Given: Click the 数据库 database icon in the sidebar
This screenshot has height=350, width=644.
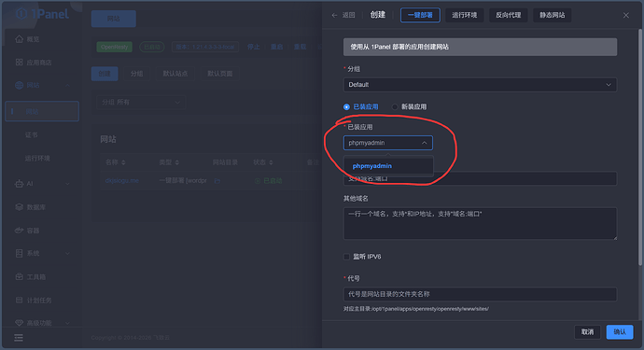Looking at the screenshot, I should (19, 207).
